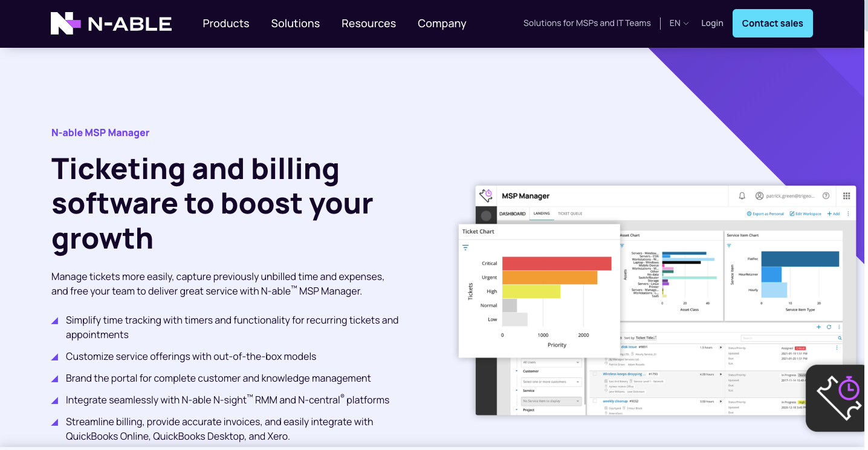Open the weekly cleanup ticket link

(x=615, y=401)
